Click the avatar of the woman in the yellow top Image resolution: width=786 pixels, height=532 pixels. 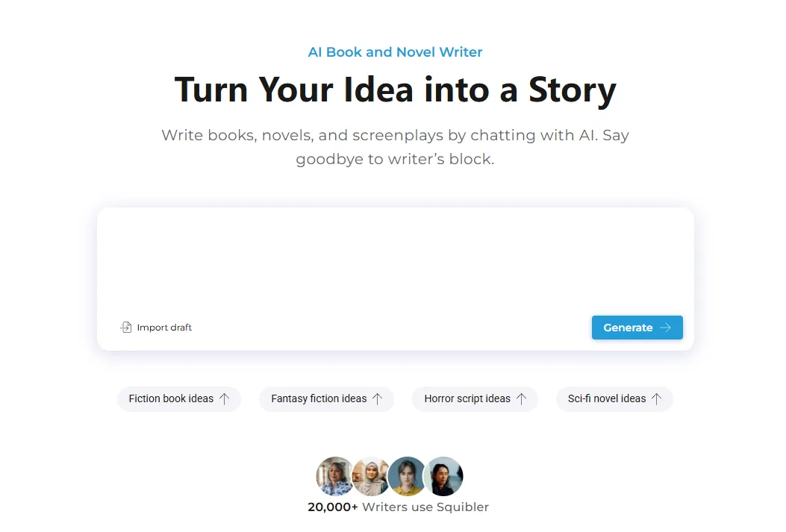(407, 476)
